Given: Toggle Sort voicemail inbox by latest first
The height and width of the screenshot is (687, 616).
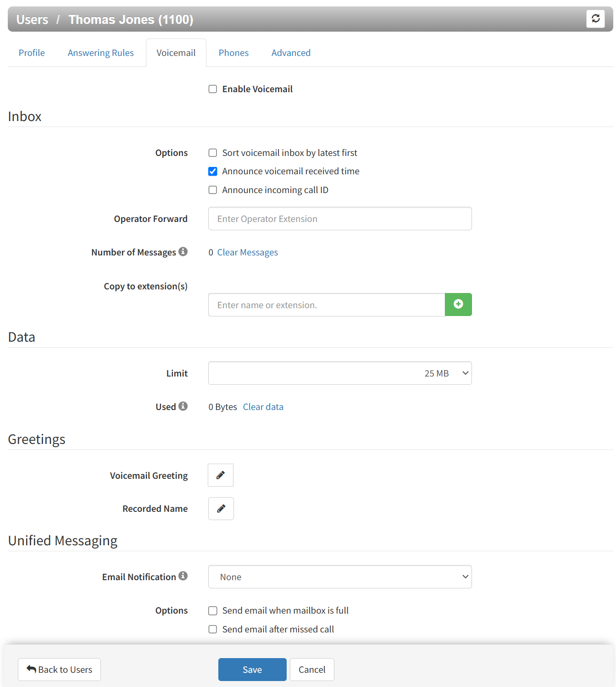Looking at the screenshot, I should [x=213, y=153].
